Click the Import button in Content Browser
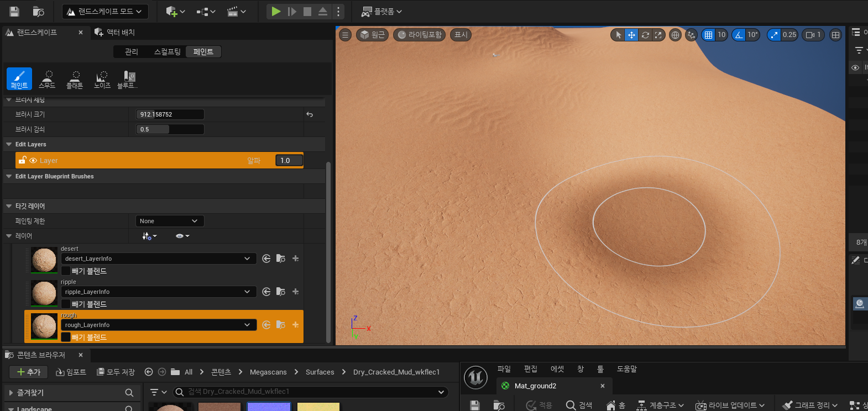868x411 pixels. 71,372
